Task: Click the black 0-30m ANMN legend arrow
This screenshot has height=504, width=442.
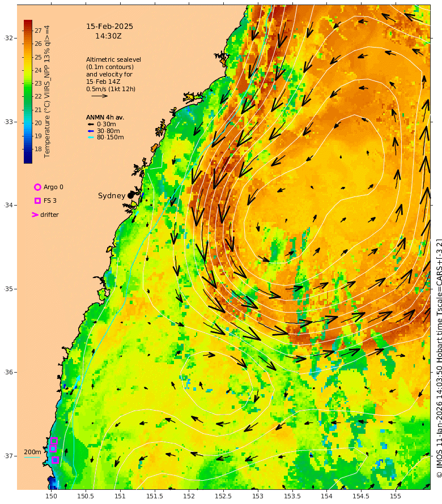Action: [x=91, y=124]
